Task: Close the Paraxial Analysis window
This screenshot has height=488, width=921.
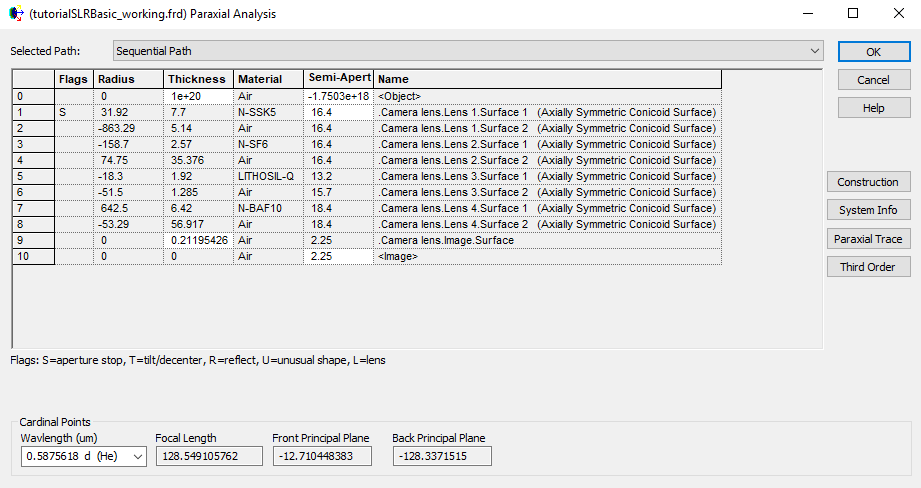Action: coord(897,14)
